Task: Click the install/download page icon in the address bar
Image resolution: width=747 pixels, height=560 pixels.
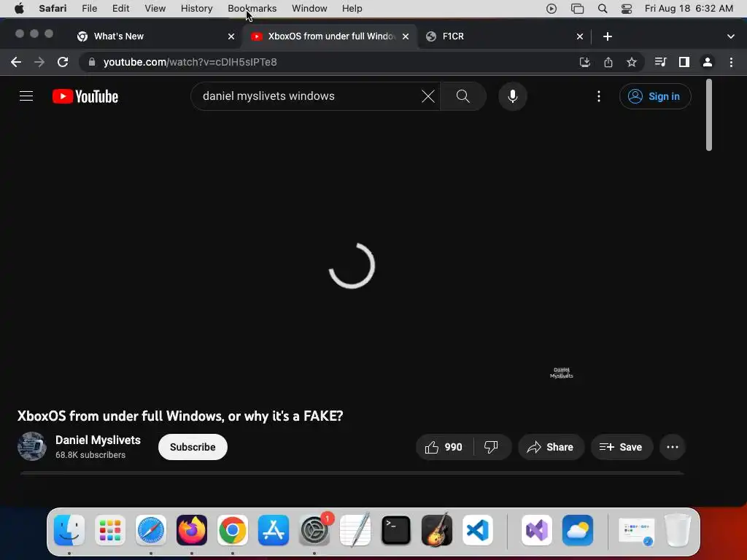Action: tap(584, 62)
